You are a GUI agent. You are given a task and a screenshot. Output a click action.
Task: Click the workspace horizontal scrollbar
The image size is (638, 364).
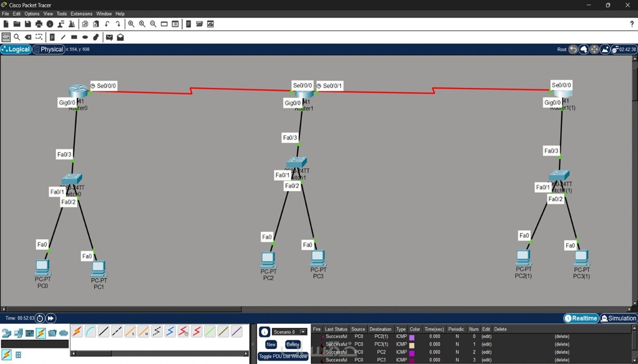point(124,309)
